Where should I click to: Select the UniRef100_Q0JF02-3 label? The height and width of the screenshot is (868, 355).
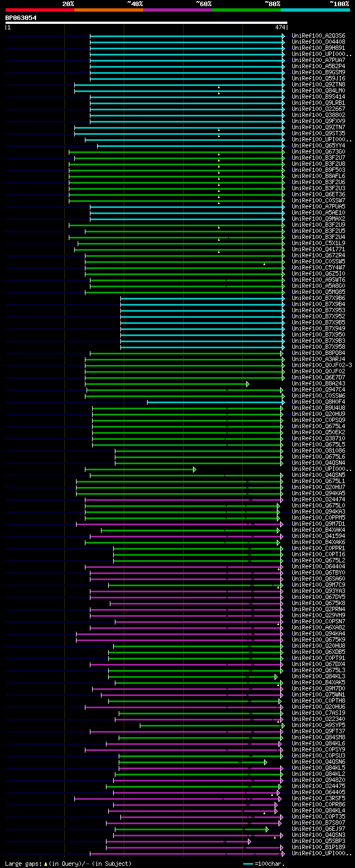click(322, 365)
